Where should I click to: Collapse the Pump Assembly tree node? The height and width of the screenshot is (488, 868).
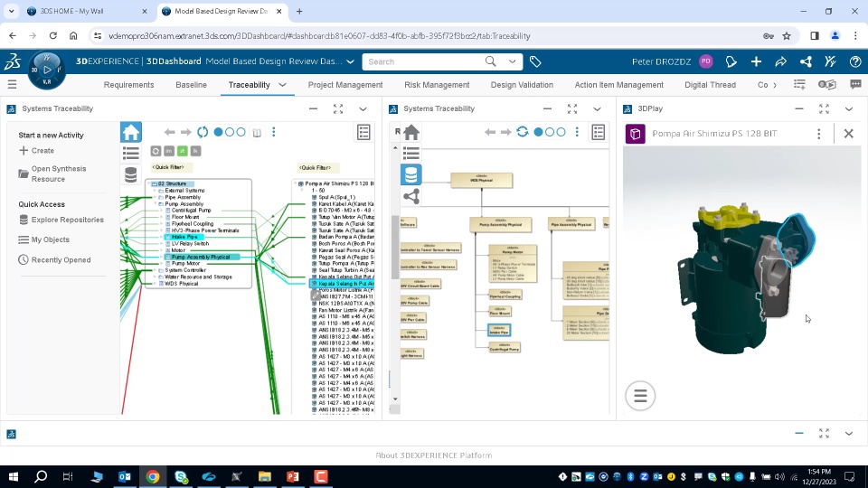pyautogui.click(x=155, y=203)
